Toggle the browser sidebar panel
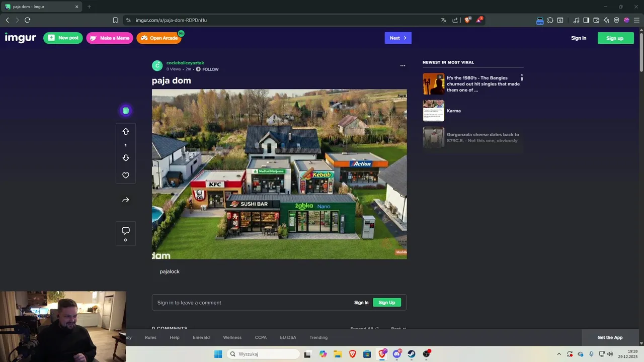The image size is (644, 362). click(x=586, y=20)
